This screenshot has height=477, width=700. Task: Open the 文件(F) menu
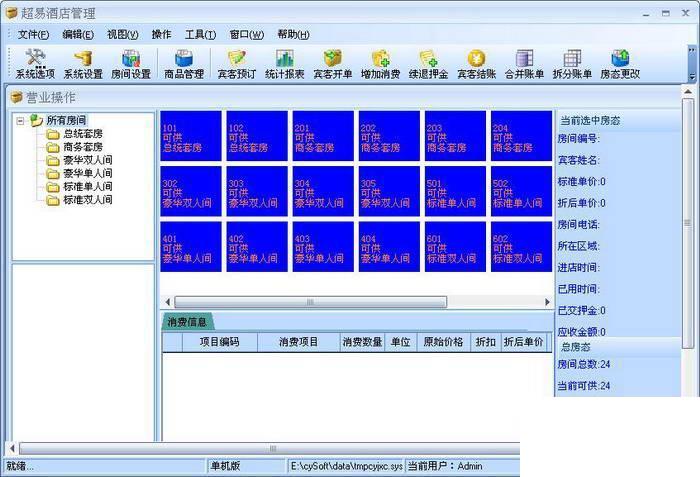(33, 34)
